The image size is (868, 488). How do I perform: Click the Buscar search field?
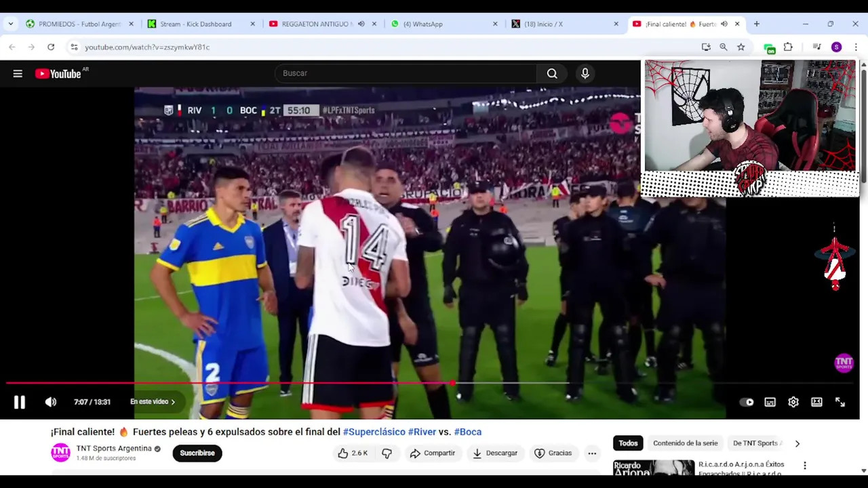coord(406,73)
